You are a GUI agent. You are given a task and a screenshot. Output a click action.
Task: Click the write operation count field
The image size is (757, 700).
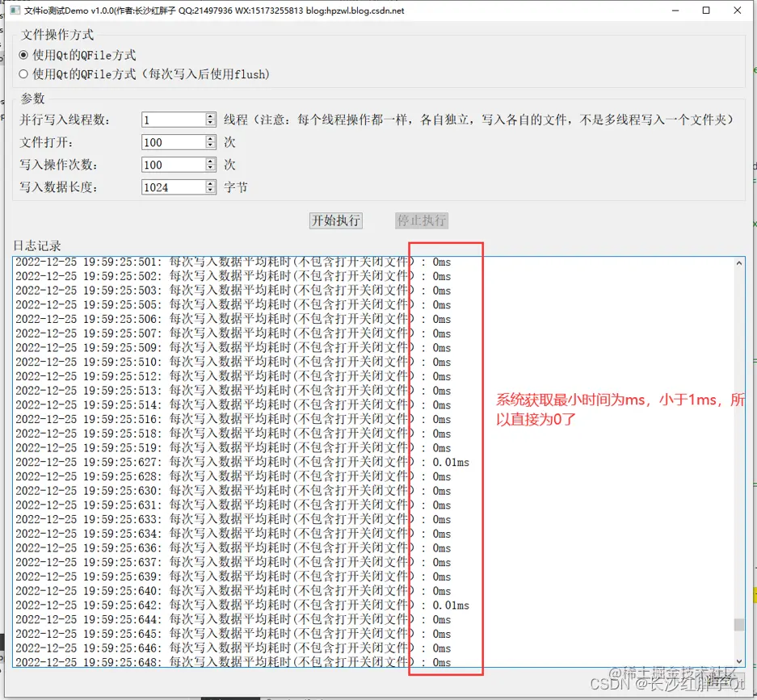click(174, 165)
